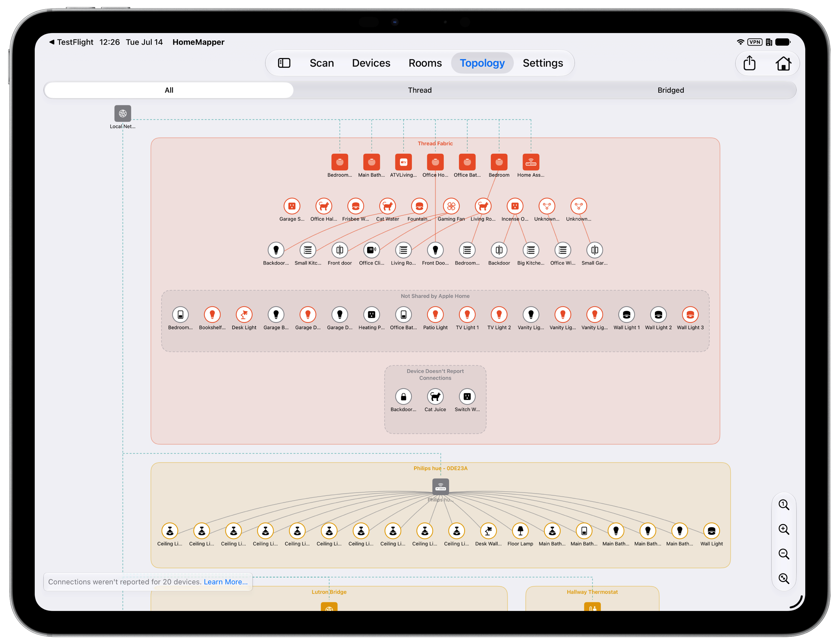Select the Desk Light node
This screenshot has width=840, height=644.
pyautogui.click(x=244, y=315)
